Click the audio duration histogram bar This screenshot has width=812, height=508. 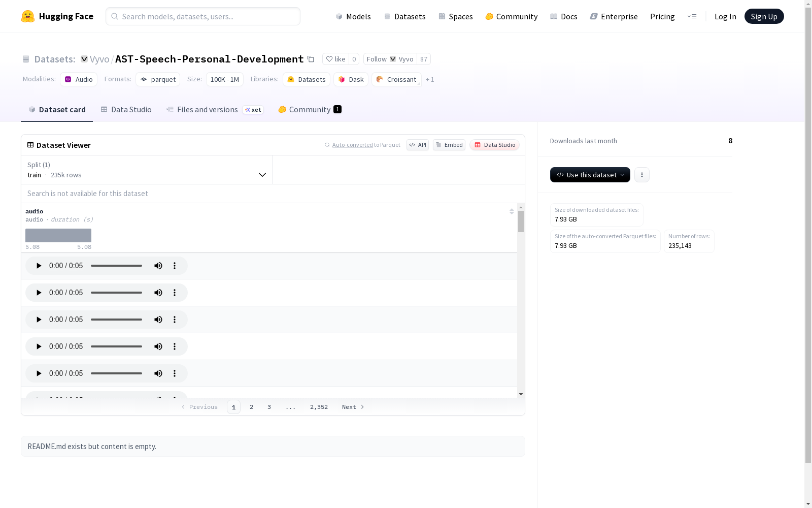[x=58, y=235]
